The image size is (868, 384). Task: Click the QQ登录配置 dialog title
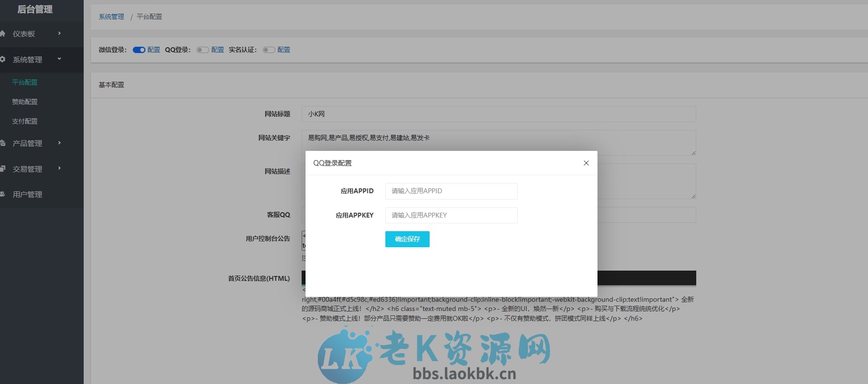[x=332, y=163]
